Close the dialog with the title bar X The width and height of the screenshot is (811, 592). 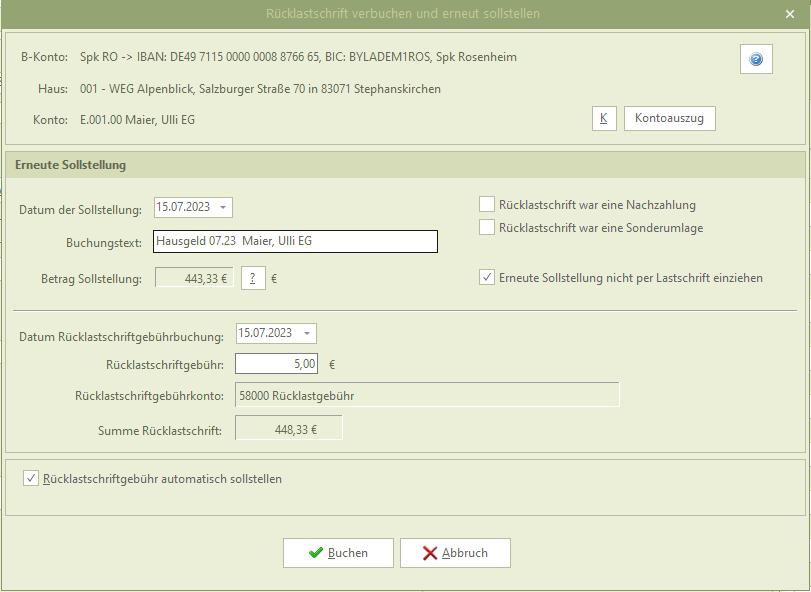(790, 14)
